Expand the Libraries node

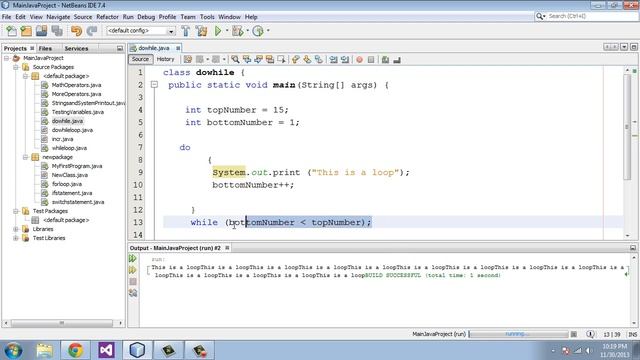coord(16,229)
